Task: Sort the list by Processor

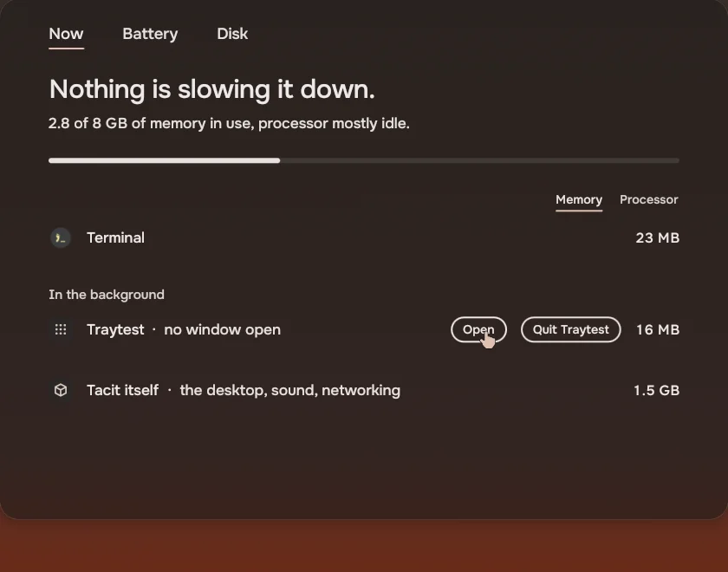Action: point(649,199)
